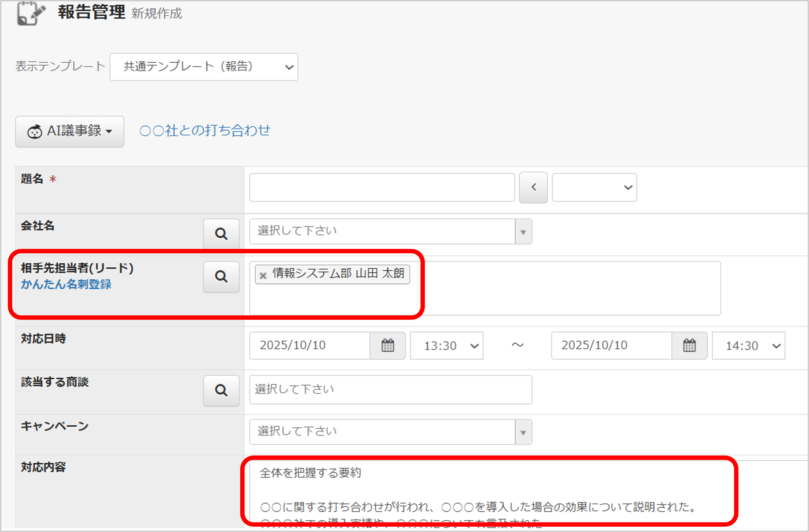Open the AI議事録 dropdown menu

click(x=70, y=131)
